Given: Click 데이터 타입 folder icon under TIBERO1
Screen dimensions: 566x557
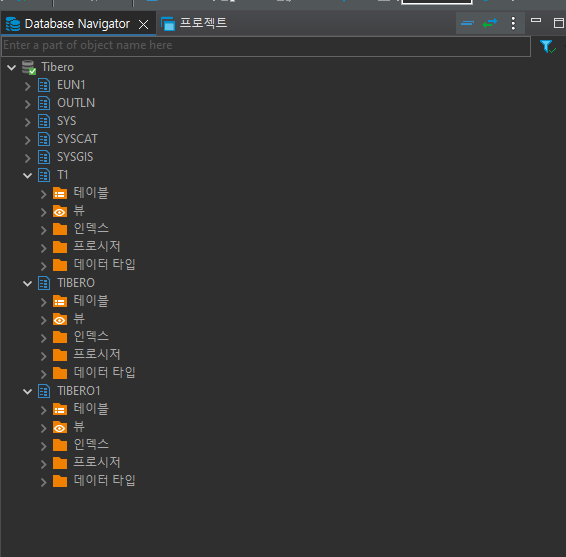Looking at the screenshot, I should [x=60, y=481].
